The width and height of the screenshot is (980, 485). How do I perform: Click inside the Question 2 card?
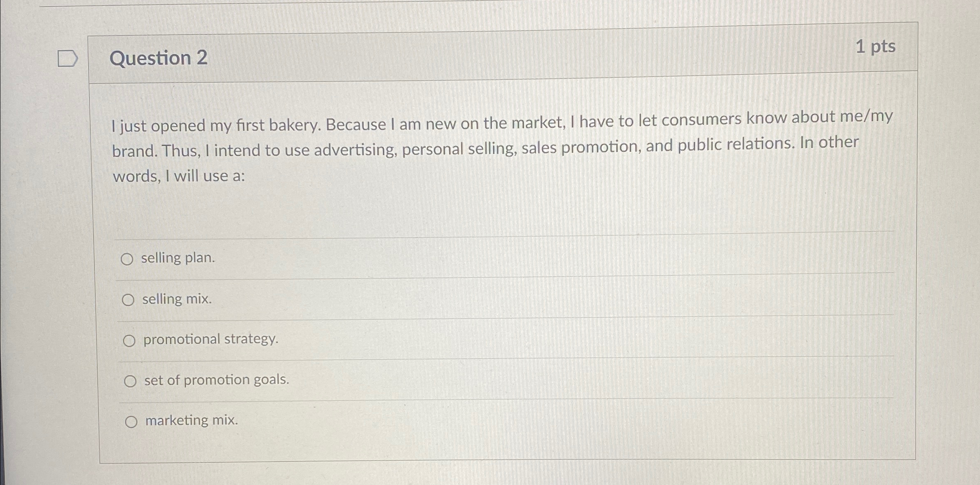coord(495,214)
